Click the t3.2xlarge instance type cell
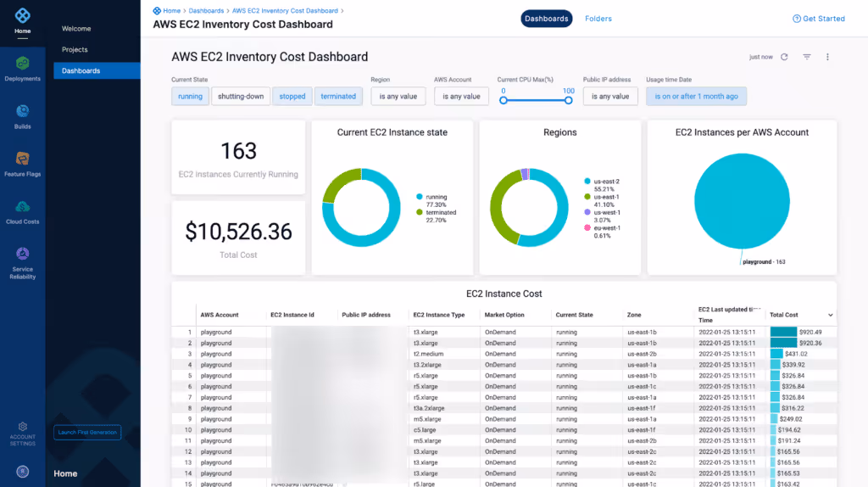This screenshot has width=868, height=487. point(427,365)
